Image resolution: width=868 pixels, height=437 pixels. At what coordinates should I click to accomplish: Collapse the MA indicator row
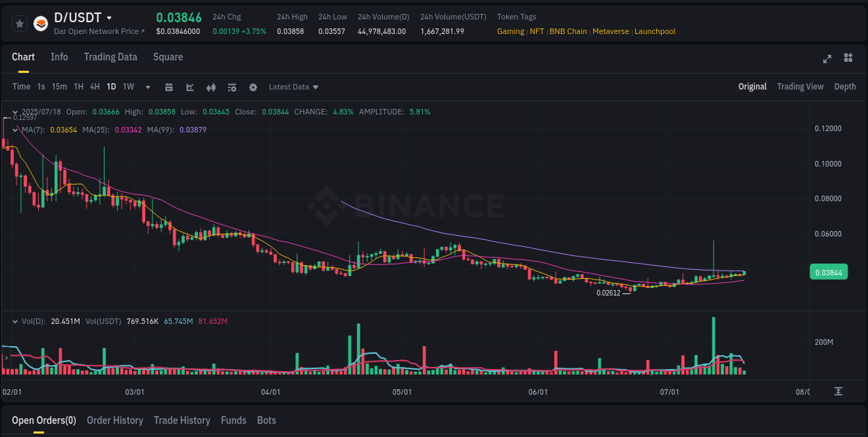click(x=15, y=130)
